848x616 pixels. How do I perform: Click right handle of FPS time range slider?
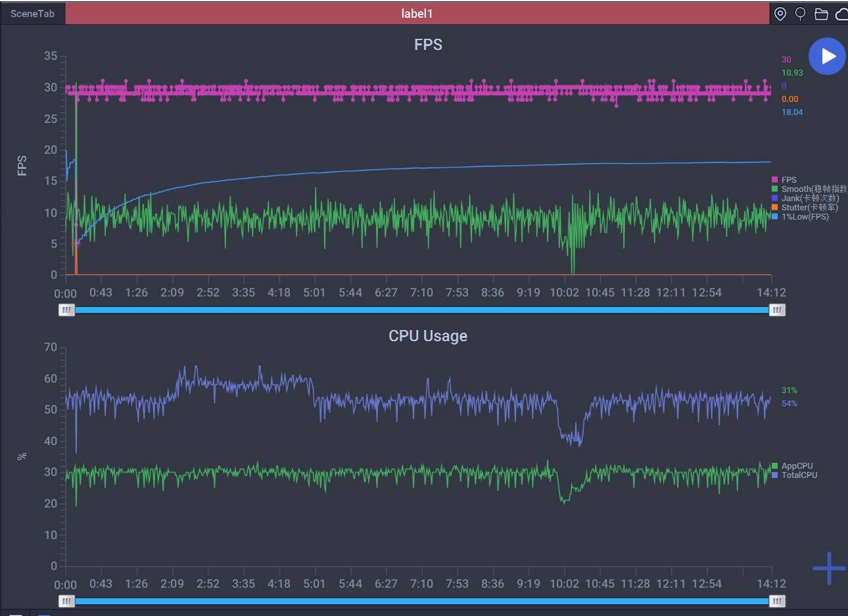777,310
